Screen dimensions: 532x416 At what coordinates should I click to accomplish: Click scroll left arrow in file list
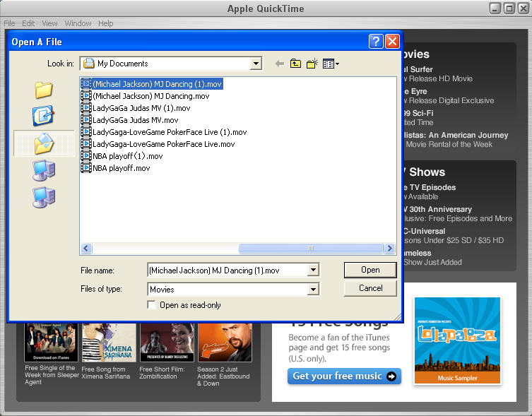pos(86,249)
